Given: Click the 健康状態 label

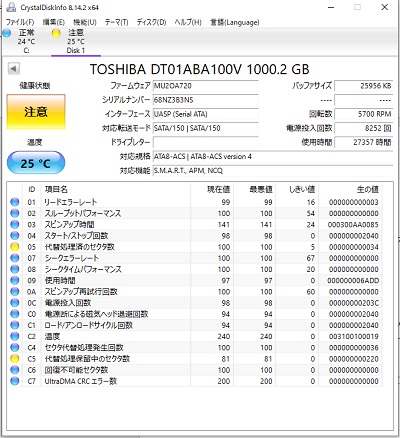Looking at the screenshot, I should pyautogui.click(x=35, y=86).
